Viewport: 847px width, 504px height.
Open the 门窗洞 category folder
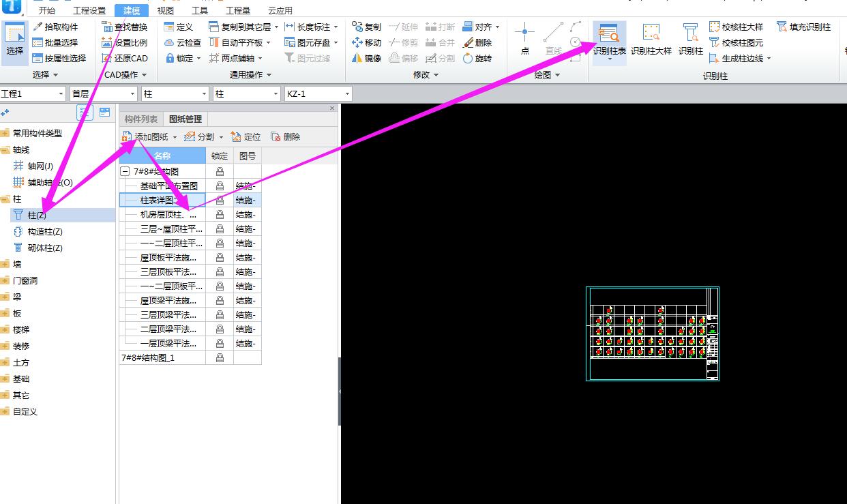point(19,280)
